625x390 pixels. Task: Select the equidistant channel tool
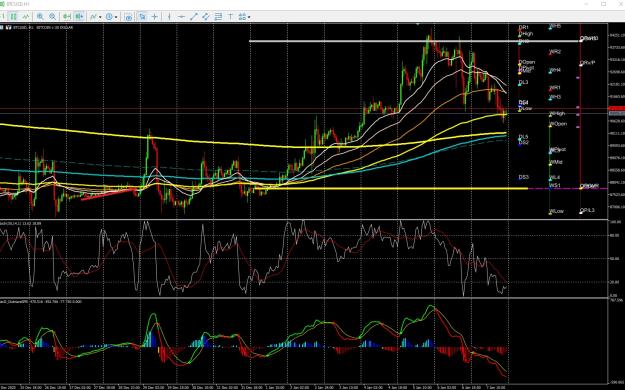[206, 17]
